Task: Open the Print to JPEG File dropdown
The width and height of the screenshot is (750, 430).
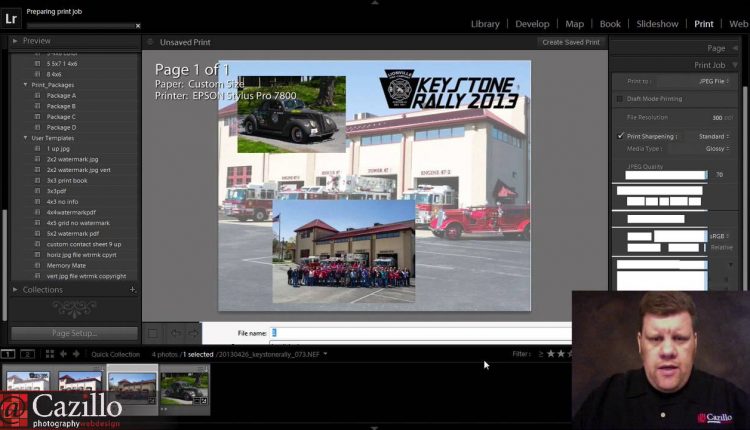Action: [714, 81]
